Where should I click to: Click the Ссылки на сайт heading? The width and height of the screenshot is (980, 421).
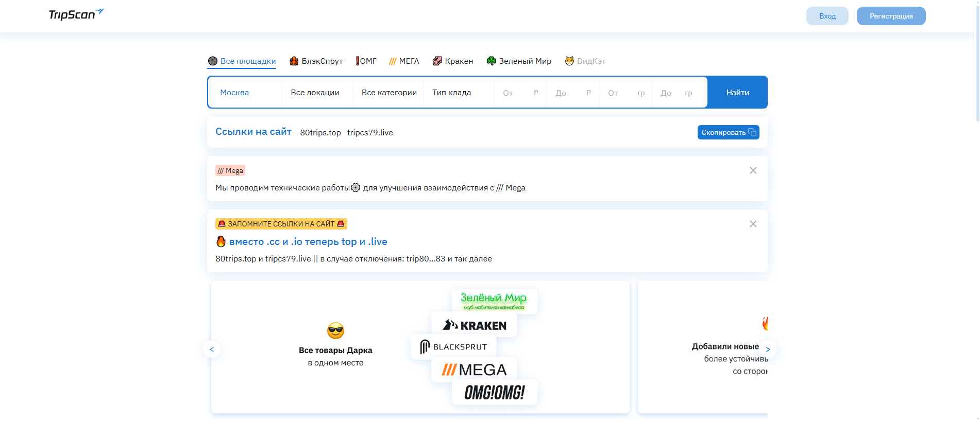(254, 132)
